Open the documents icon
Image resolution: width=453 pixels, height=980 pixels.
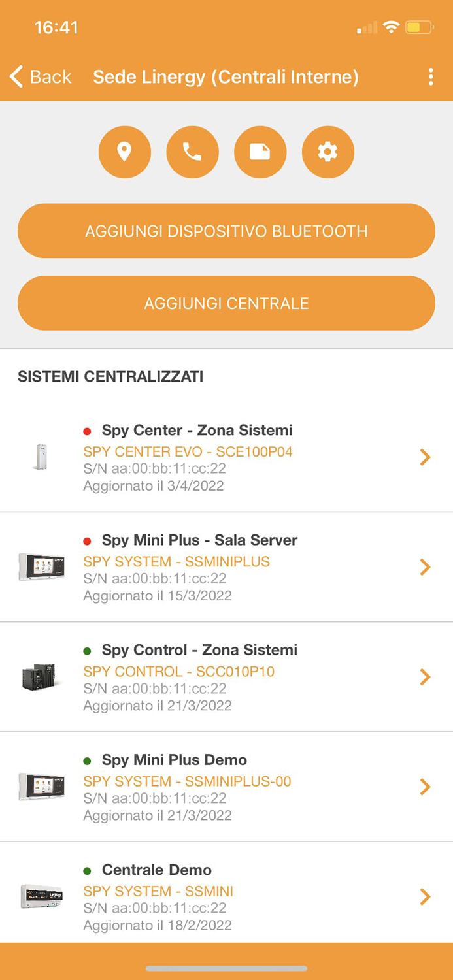(x=260, y=152)
